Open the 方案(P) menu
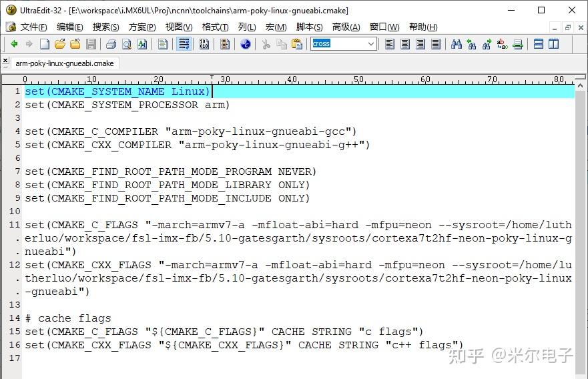 click(x=142, y=27)
